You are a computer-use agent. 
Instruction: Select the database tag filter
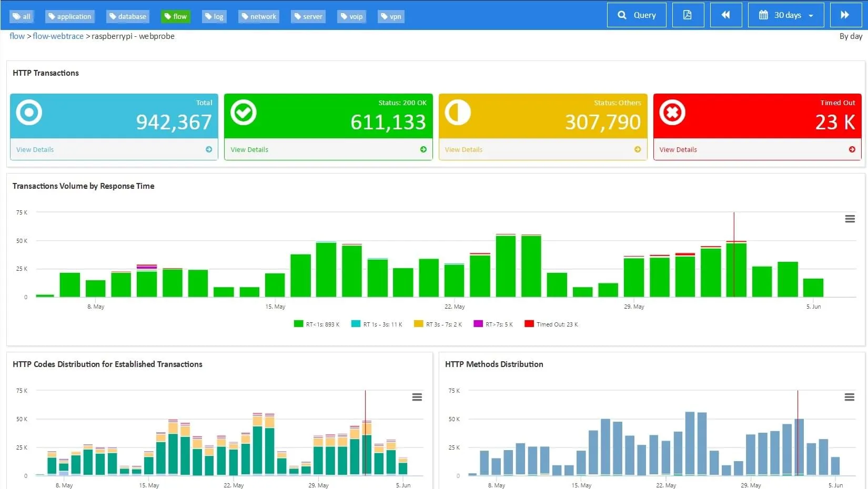click(x=127, y=16)
